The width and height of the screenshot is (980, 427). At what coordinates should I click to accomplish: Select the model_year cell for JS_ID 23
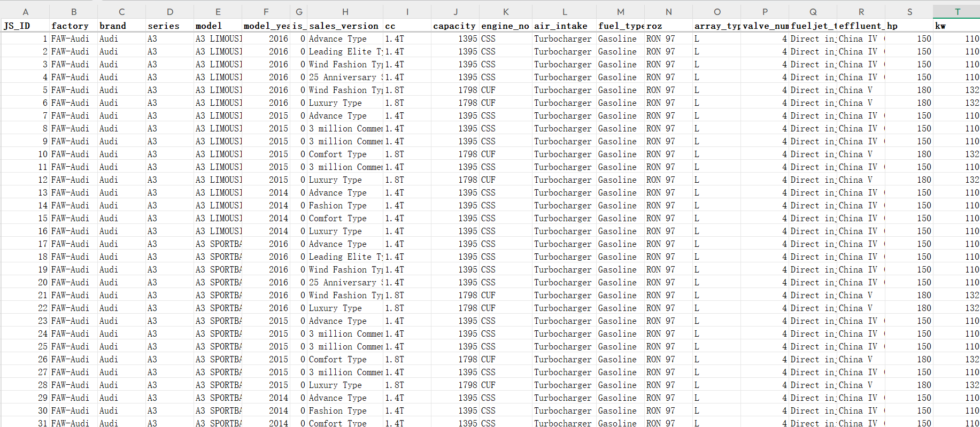pyautogui.click(x=266, y=321)
